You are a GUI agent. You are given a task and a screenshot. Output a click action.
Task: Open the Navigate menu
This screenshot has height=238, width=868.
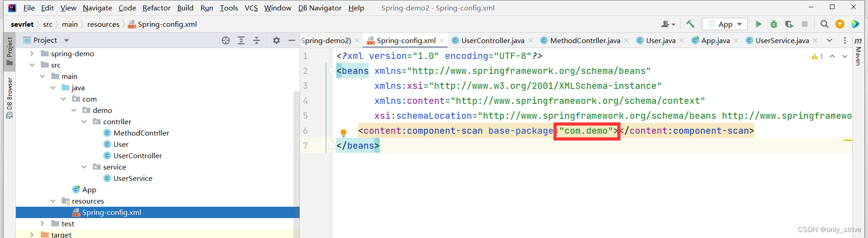tap(97, 8)
